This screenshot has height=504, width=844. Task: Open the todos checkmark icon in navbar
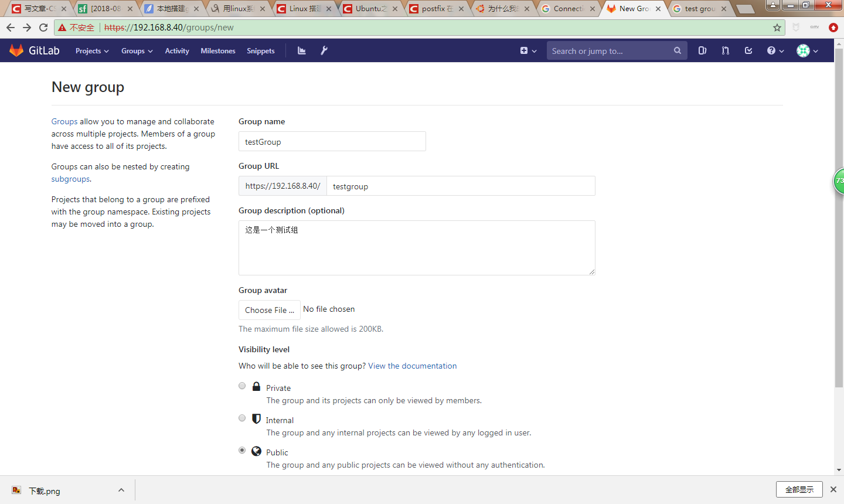tap(748, 50)
